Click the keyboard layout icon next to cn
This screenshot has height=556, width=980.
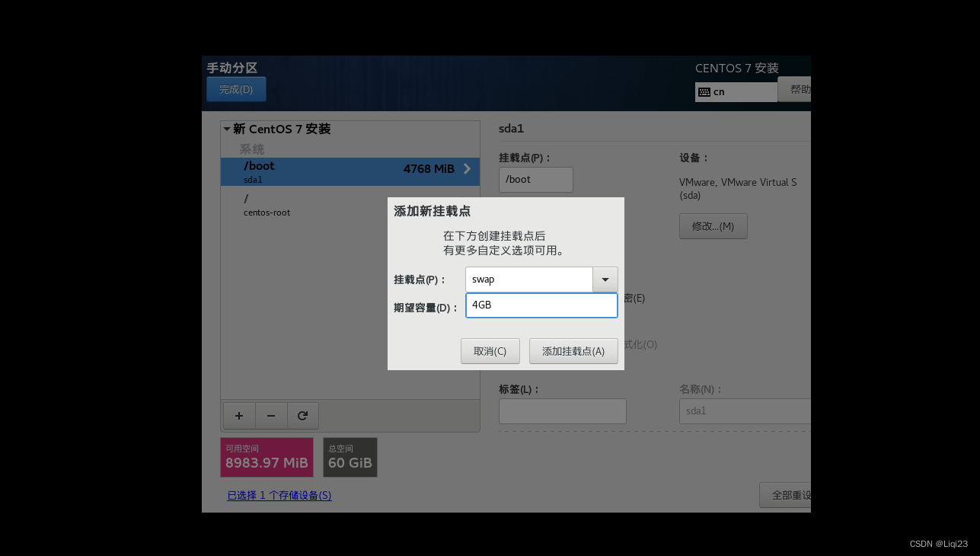[x=704, y=92]
